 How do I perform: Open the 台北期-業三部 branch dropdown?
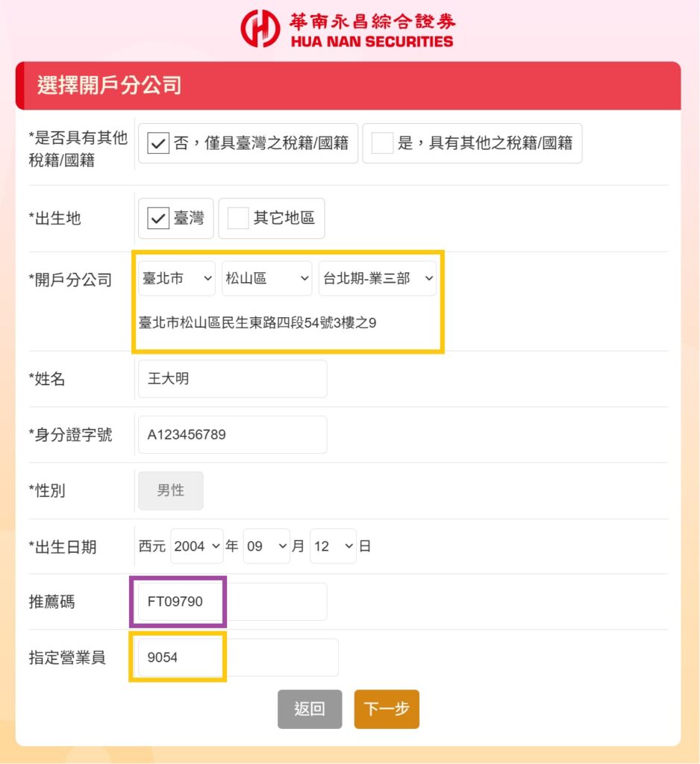(377, 278)
